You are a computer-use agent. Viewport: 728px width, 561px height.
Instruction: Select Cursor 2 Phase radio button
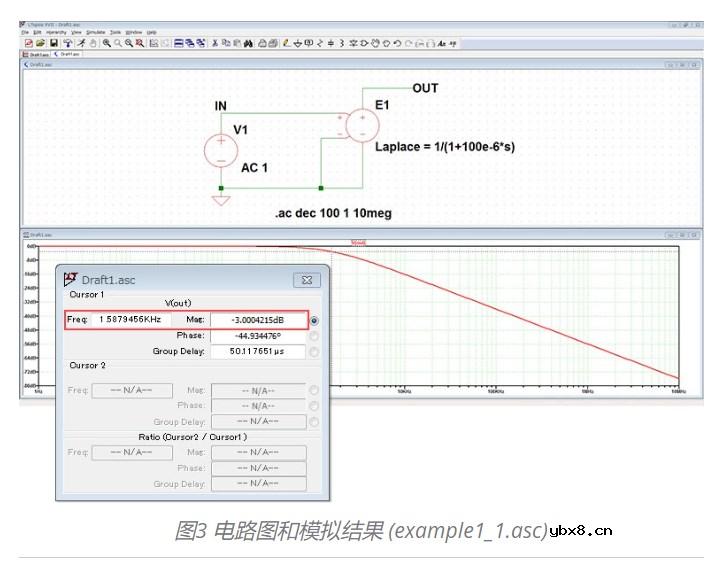point(314,406)
